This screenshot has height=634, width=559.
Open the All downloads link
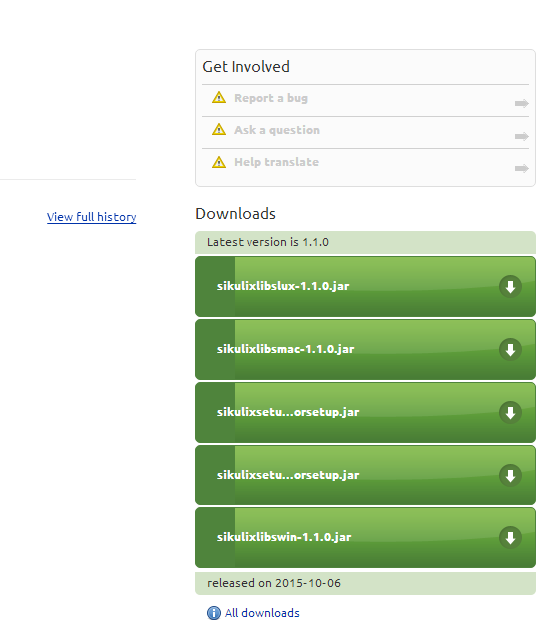point(262,613)
